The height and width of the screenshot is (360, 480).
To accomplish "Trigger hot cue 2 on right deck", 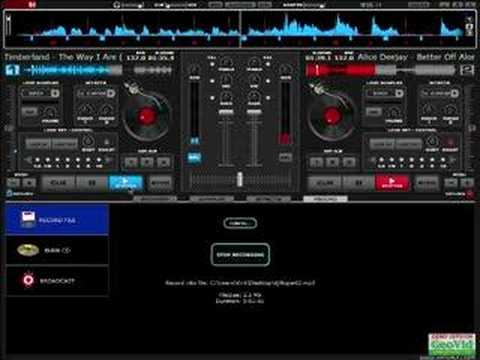I will click(x=333, y=162).
